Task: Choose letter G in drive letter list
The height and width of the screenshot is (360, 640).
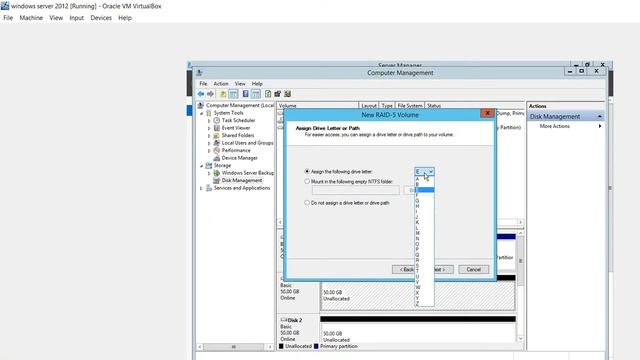Action: point(424,200)
